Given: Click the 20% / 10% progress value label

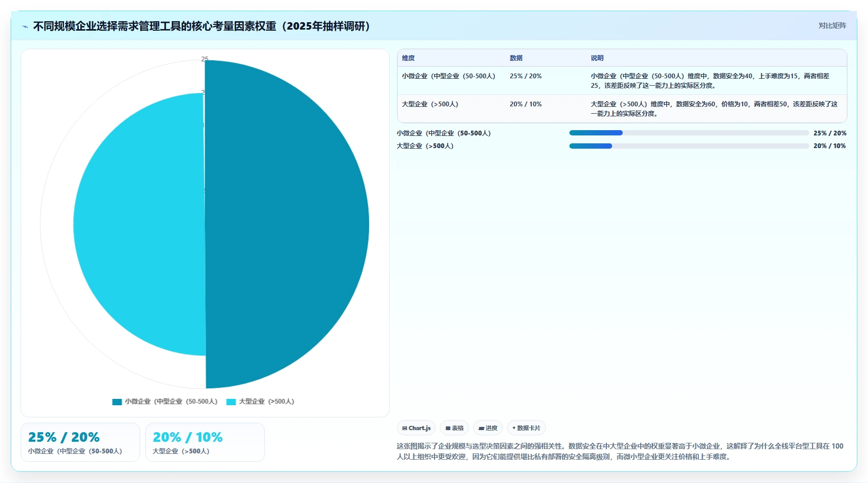Looking at the screenshot, I should tap(829, 145).
